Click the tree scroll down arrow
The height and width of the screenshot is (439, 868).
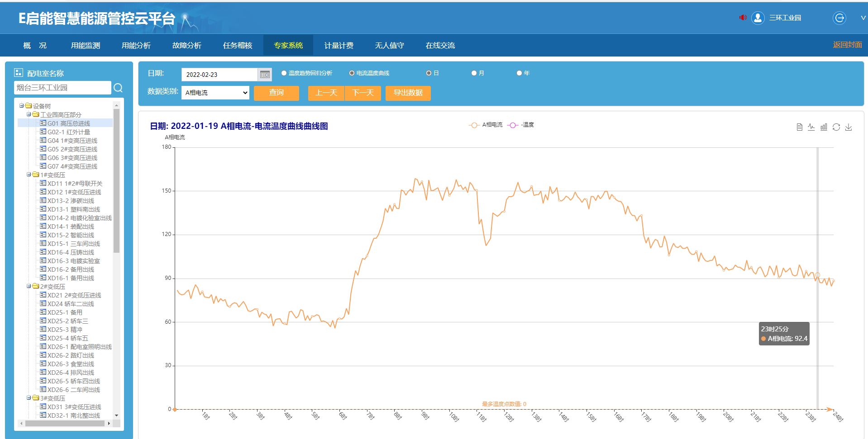click(x=116, y=415)
